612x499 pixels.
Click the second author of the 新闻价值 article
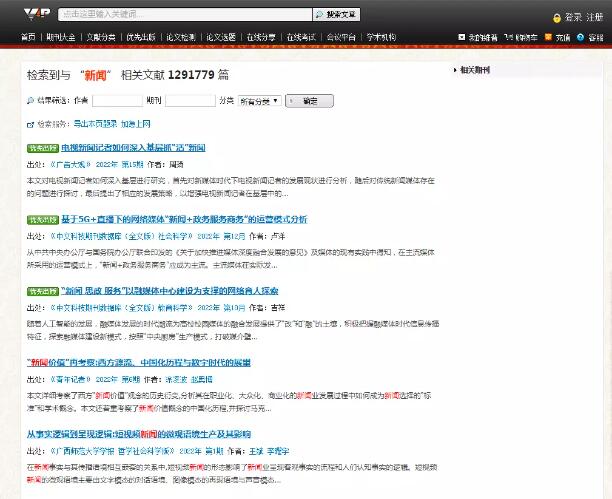coord(202,379)
